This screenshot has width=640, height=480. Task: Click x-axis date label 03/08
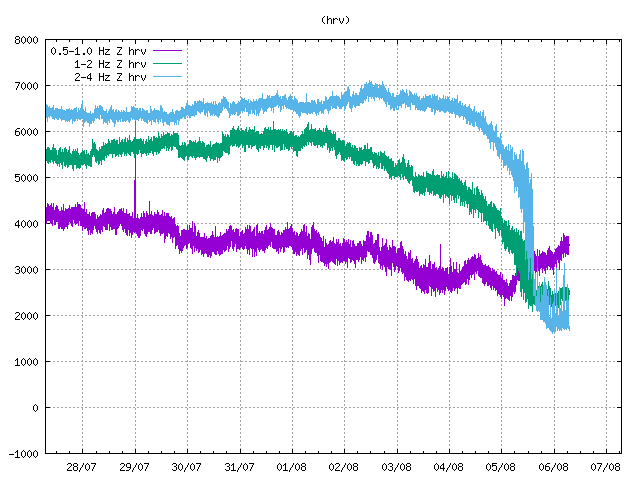point(396,467)
